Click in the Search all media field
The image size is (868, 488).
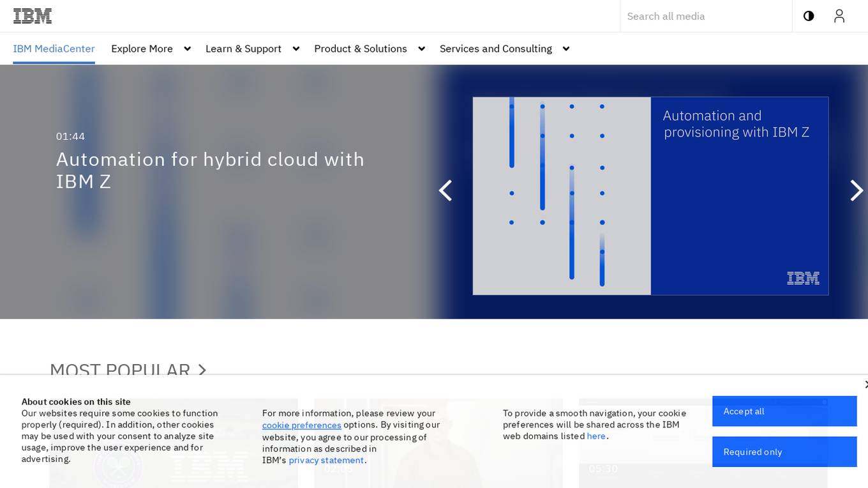point(706,16)
